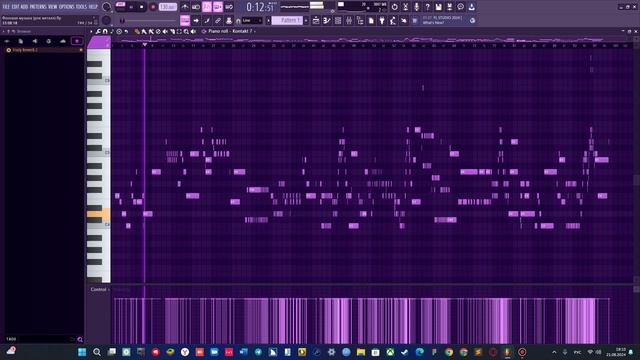Click the render audio file icon
This screenshot has width=640, height=360.
(450, 7)
